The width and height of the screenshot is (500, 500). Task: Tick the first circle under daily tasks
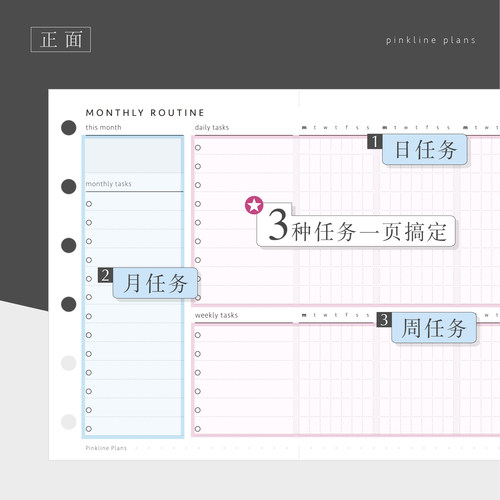198,147
